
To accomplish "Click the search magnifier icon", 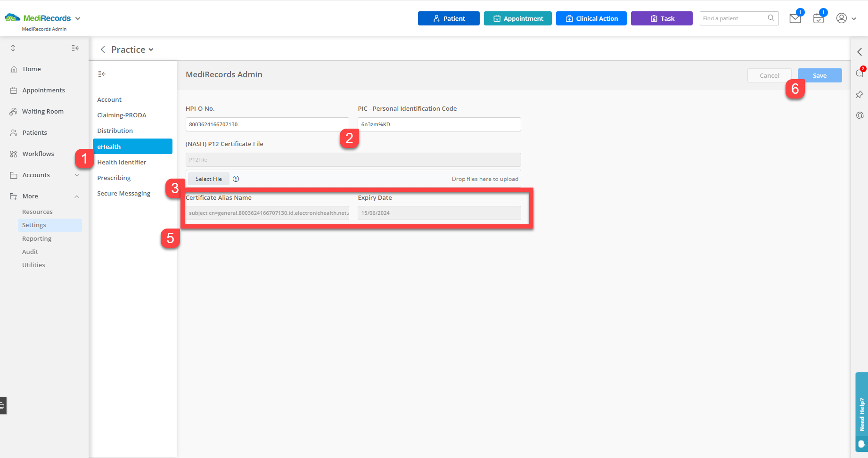I will click(x=771, y=18).
